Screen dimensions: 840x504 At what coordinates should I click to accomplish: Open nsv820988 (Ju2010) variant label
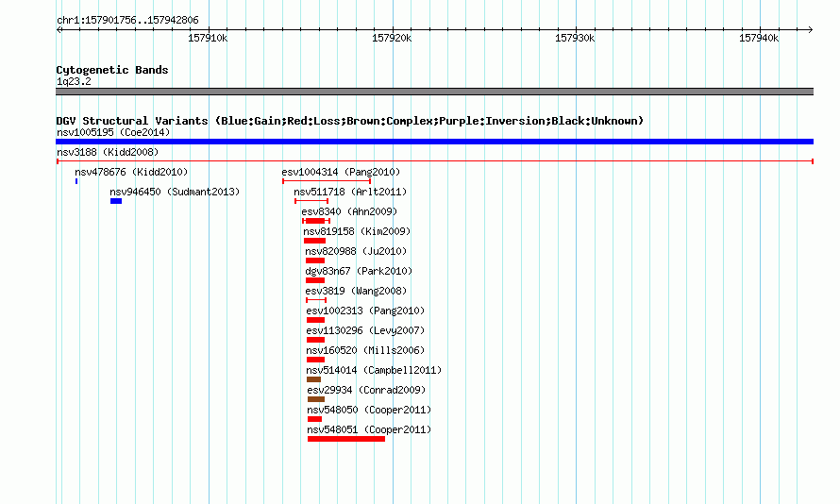(x=356, y=251)
